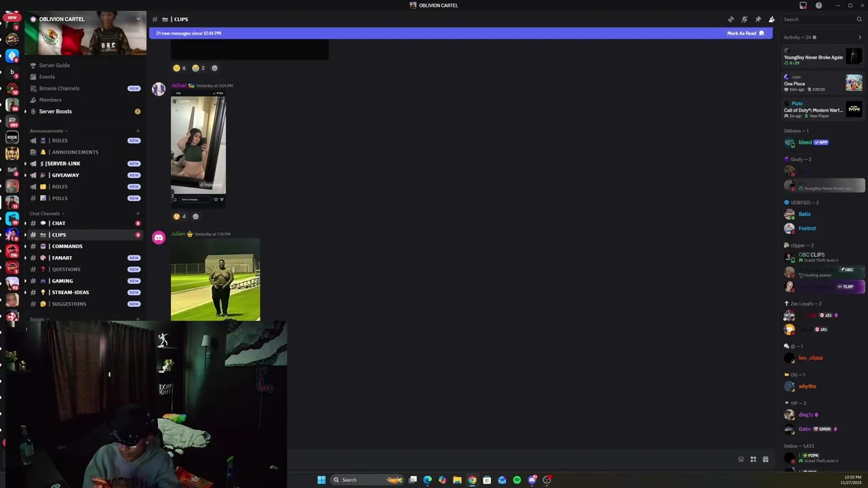Open the Threads icon in channel header
The width and height of the screenshot is (868, 488).
point(730,19)
